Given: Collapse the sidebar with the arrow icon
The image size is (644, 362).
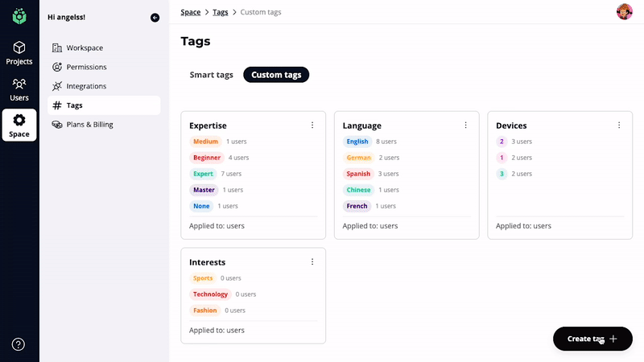Looking at the screenshot, I should (x=155, y=18).
